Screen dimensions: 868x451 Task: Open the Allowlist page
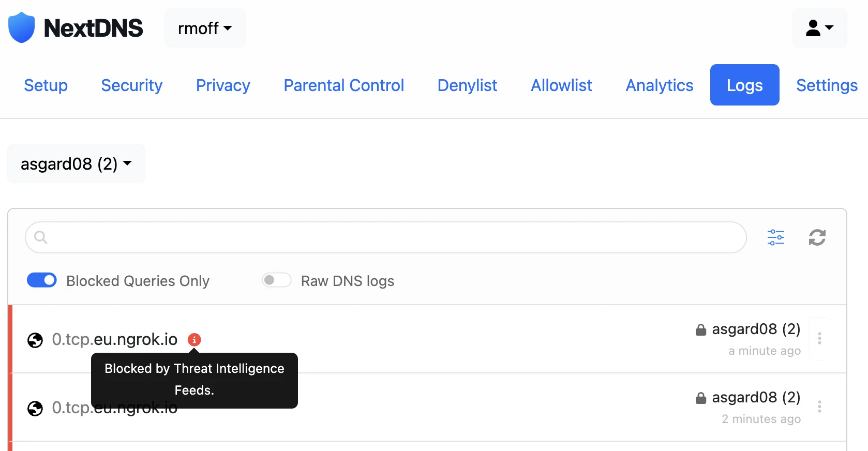561,85
